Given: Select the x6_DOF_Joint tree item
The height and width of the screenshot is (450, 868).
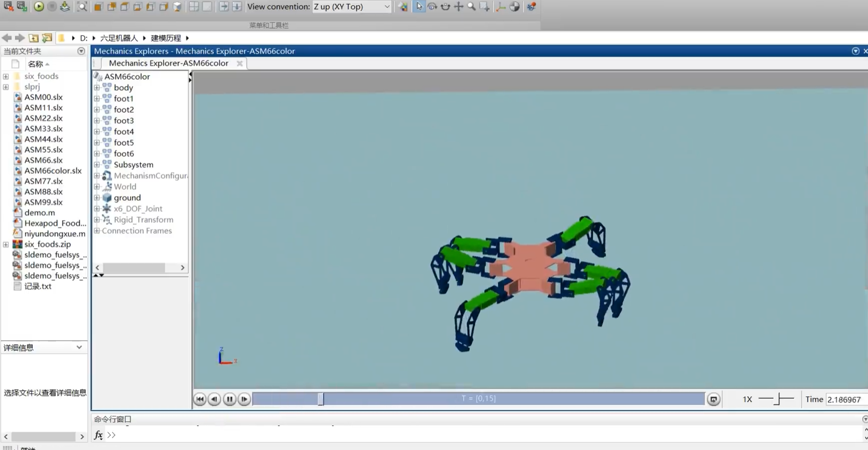Looking at the screenshot, I should 138,209.
